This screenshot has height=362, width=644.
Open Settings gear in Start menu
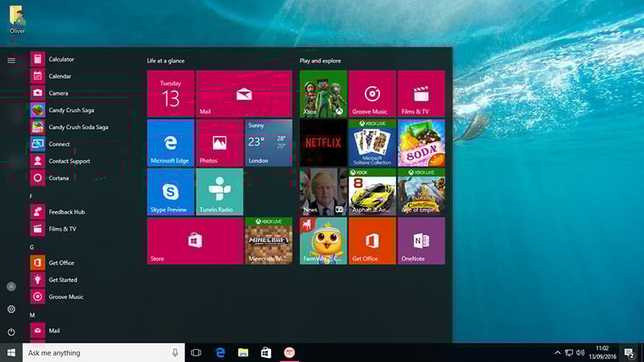(11, 309)
